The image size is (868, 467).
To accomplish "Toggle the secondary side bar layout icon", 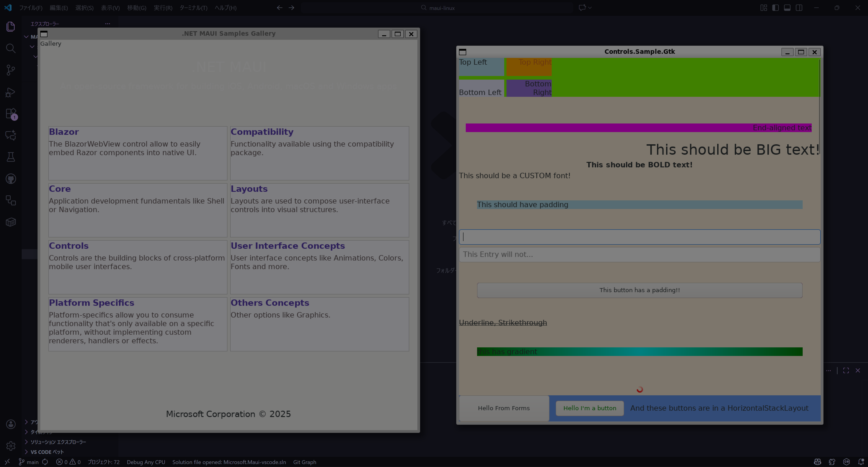I will pyautogui.click(x=799, y=8).
